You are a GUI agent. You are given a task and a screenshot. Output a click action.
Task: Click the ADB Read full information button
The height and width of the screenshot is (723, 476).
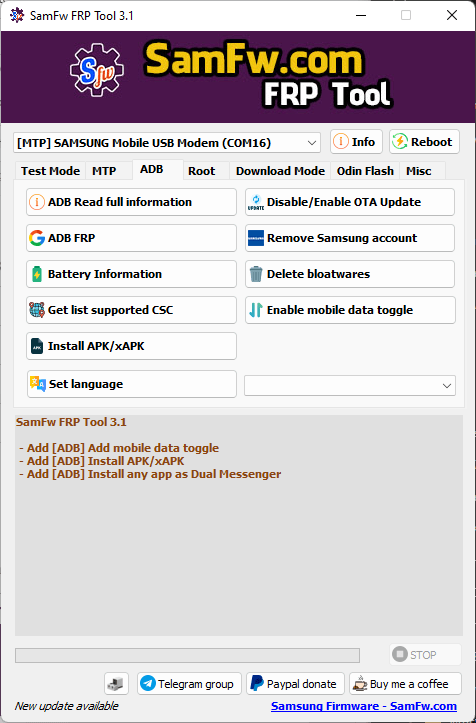coord(131,202)
